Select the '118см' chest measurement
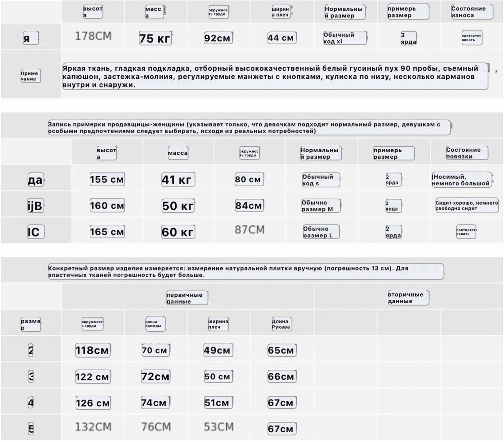504x442 pixels. click(93, 350)
